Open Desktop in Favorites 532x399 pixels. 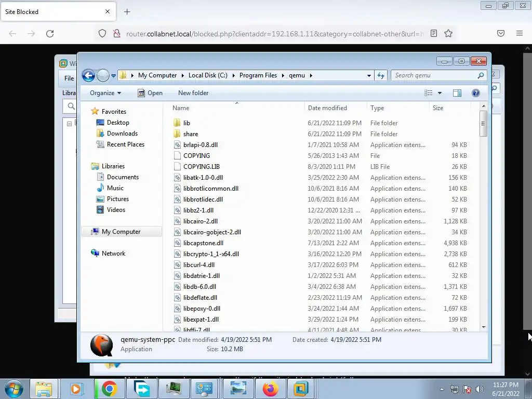tap(118, 123)
